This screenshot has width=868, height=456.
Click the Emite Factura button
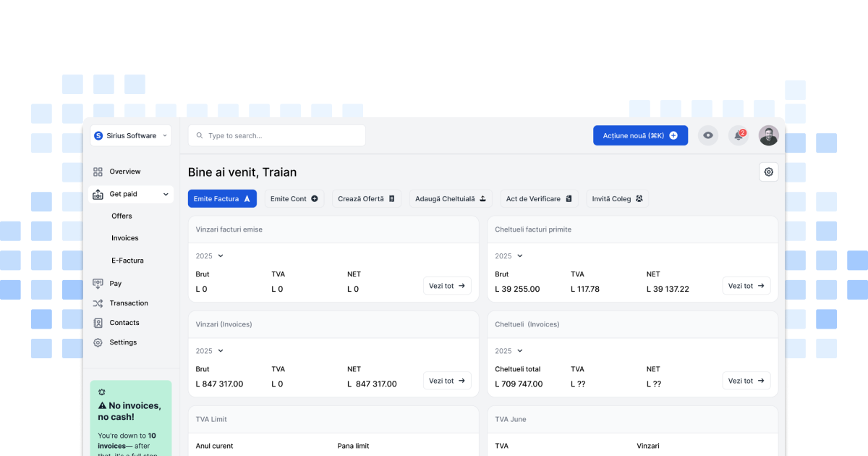(x=222, y=198)
